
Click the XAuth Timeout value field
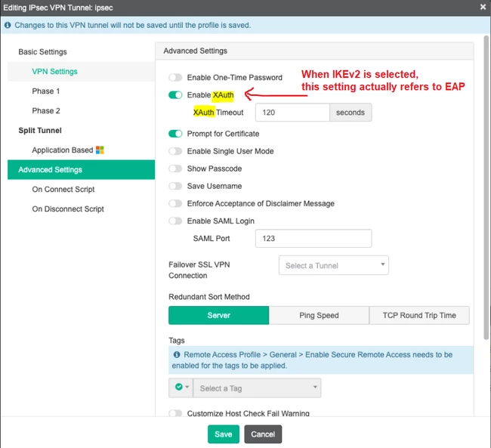(x=292, y=112)
